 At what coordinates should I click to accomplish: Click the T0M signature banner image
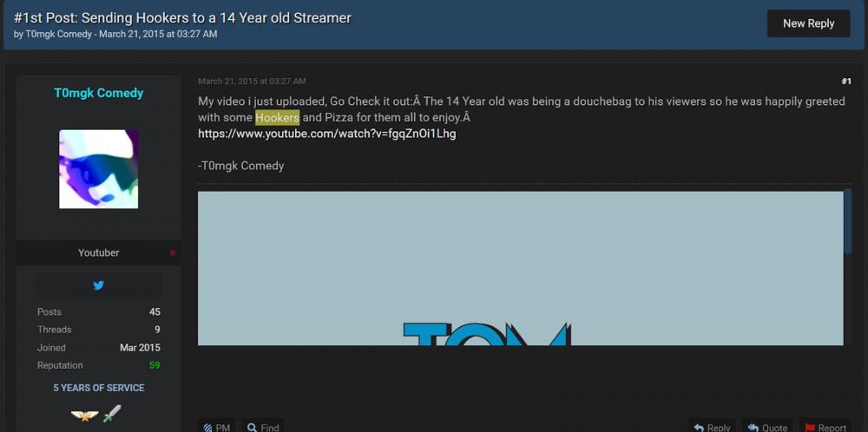[520, 268]
